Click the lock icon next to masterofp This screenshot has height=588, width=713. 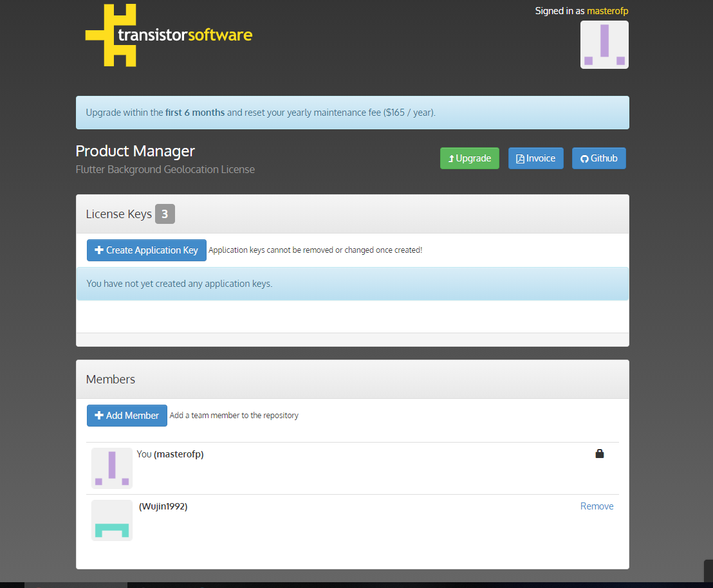(600, 453)
